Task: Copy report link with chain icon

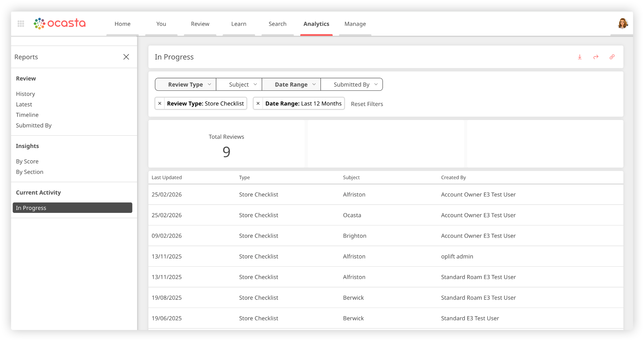Action: pos(612,57)
